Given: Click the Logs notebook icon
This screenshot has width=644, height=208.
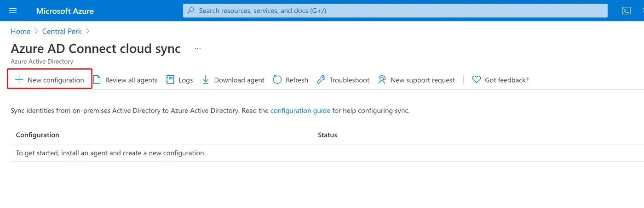Looking at the screenshot, I should 170,79.
